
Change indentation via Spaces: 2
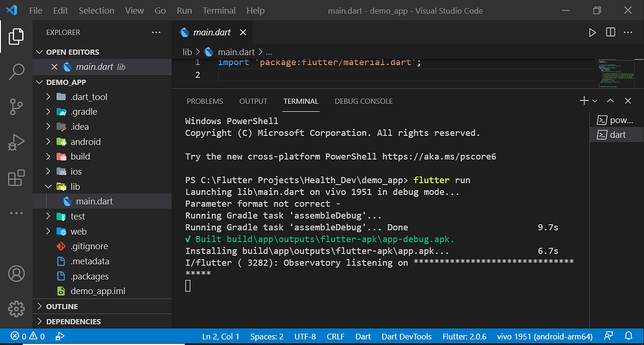pyautogui.click(x=267, y=336)
